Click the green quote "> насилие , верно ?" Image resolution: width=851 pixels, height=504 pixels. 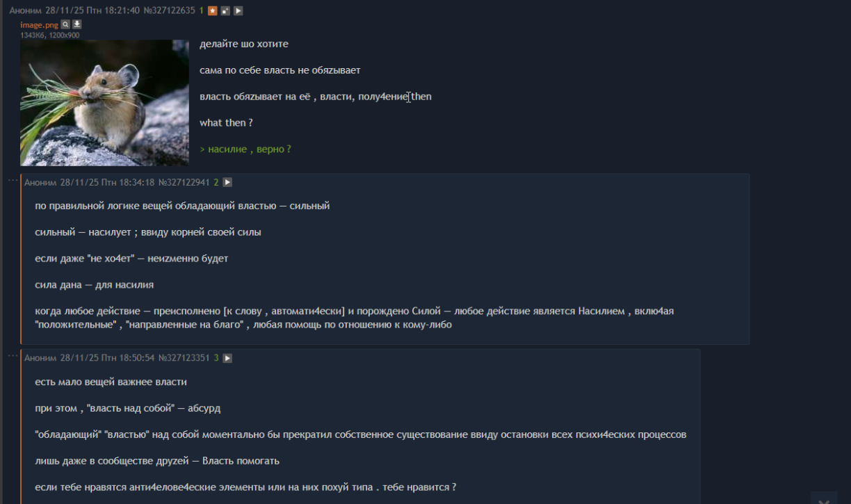245,149
